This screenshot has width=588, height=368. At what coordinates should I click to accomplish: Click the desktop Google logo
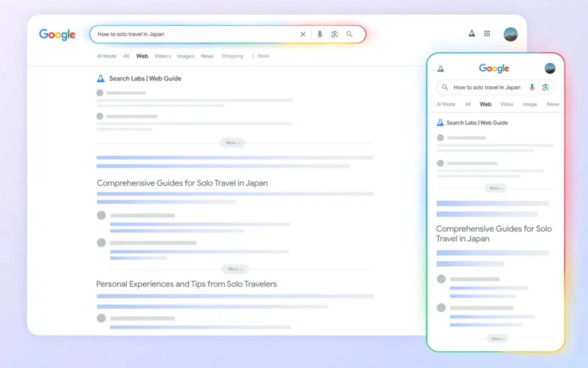click(x=57, y=34)
